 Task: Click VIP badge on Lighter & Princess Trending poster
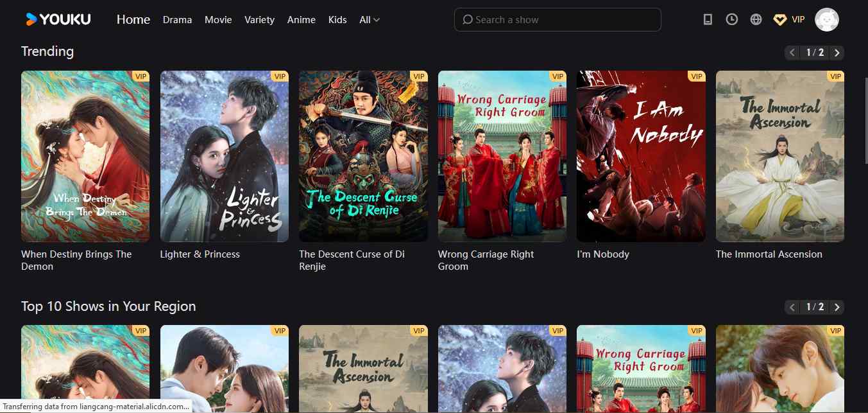(x=280, y=76)
